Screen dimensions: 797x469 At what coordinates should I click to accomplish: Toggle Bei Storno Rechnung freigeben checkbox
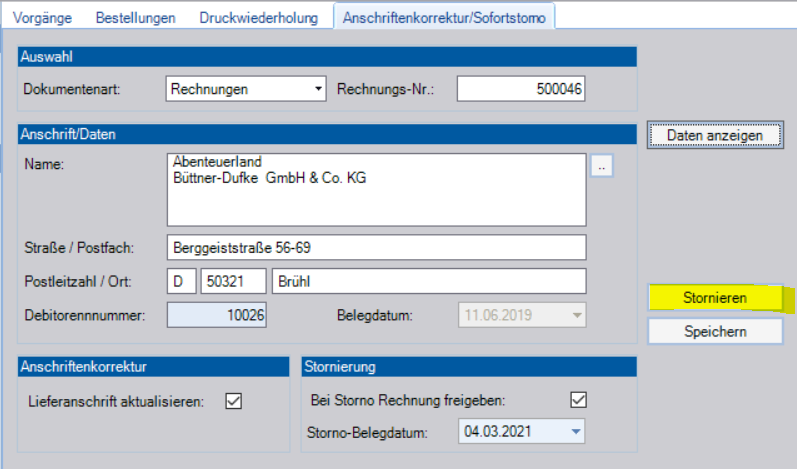coord(576,400)
